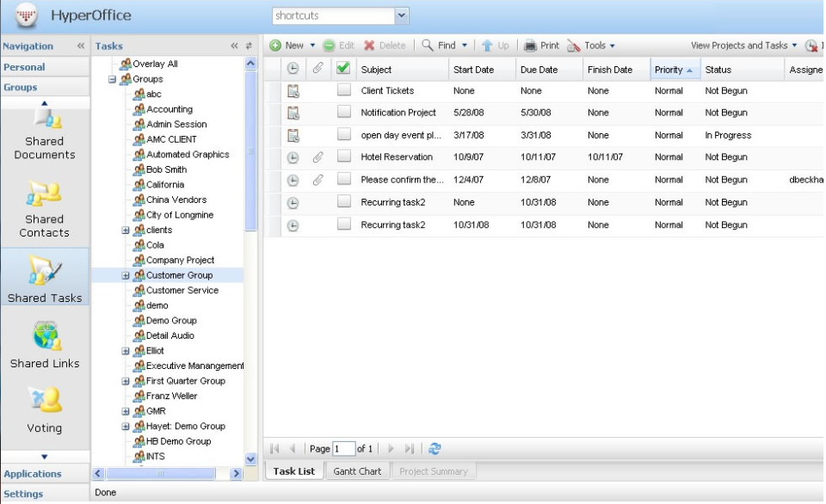Switch to the Gantt Chart tab
This screenshot has height=504, width=826.
357,471
